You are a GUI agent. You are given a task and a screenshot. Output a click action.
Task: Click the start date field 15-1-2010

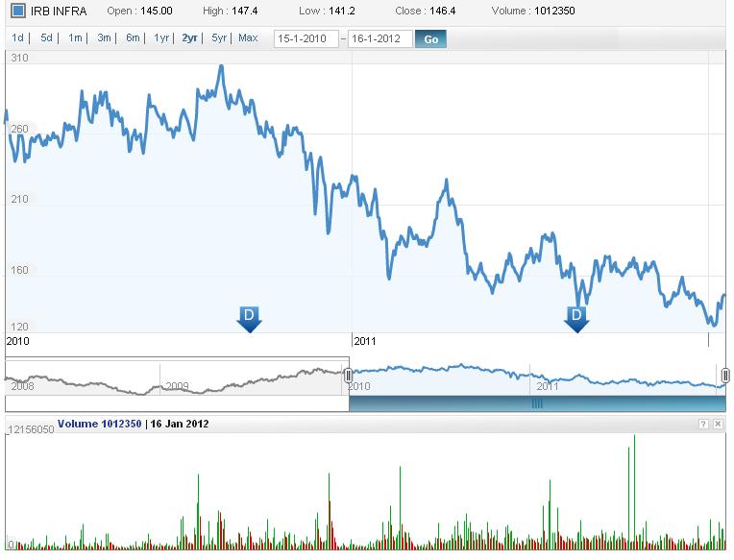coord(306,39)
